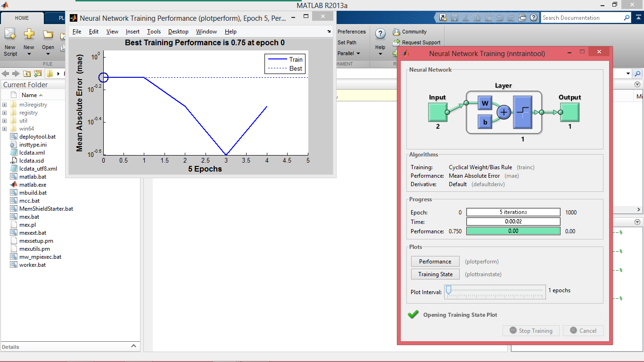The image size is (644, 362).
Task: Click Stop Training in the nntraintool window
Action: tap(531, 330)
